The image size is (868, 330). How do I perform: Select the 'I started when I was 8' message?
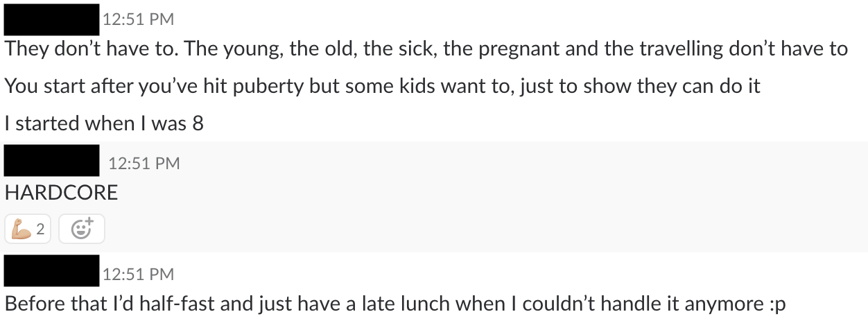104,124
